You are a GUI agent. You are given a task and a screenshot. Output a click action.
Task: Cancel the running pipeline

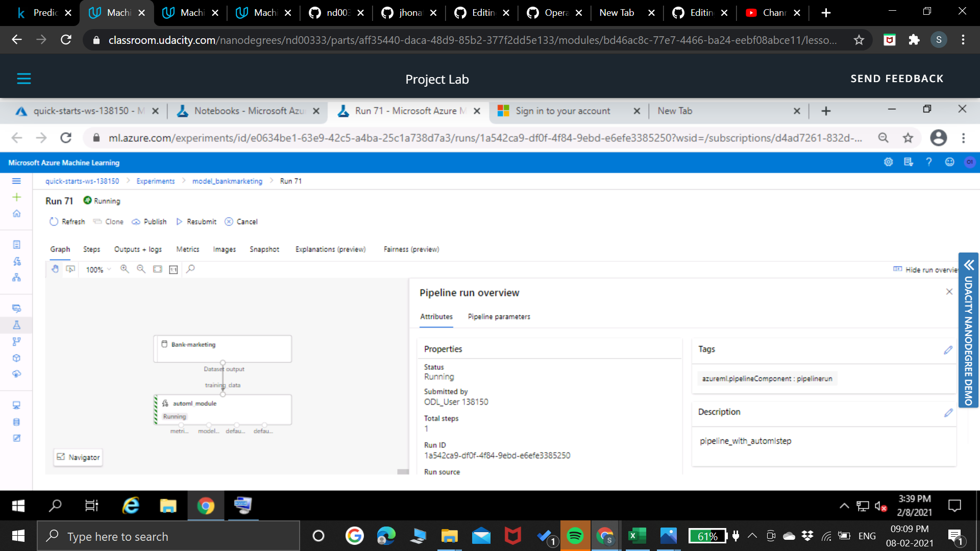point(241,221)
